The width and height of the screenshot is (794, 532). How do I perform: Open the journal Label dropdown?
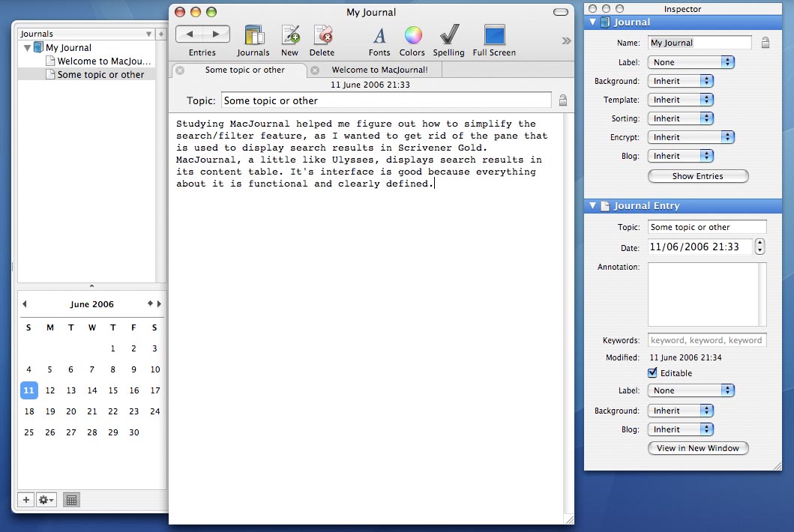point(691,62)
